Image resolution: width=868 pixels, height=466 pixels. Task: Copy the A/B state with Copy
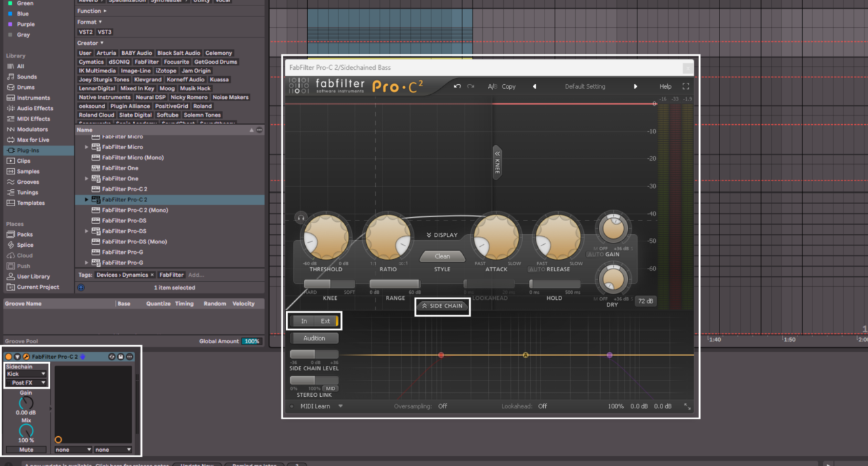(509, 87)
